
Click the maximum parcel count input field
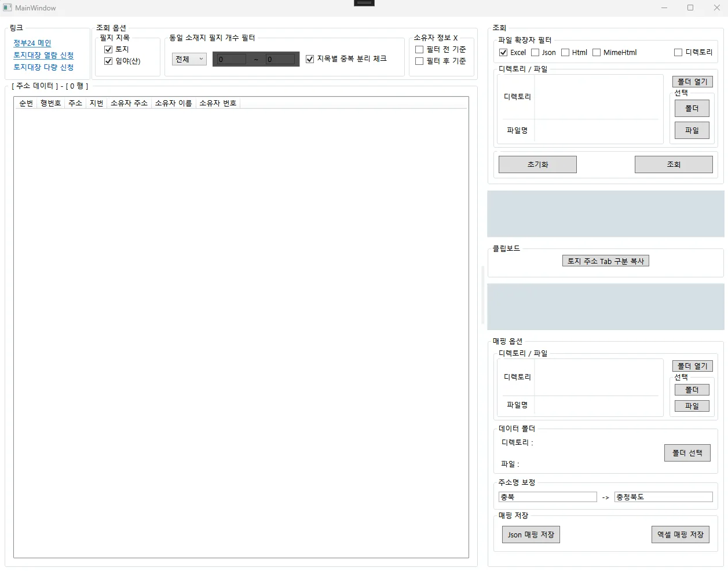(x=280, y=59)
